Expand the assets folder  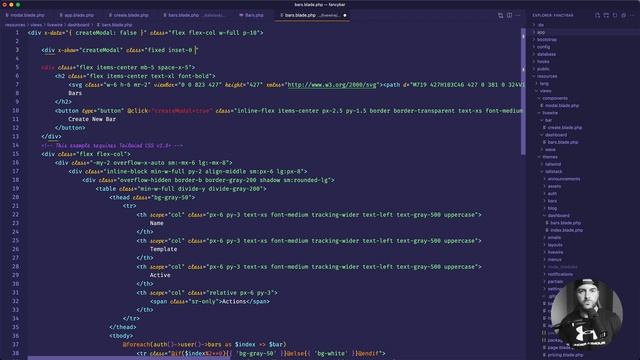point(554,187)
